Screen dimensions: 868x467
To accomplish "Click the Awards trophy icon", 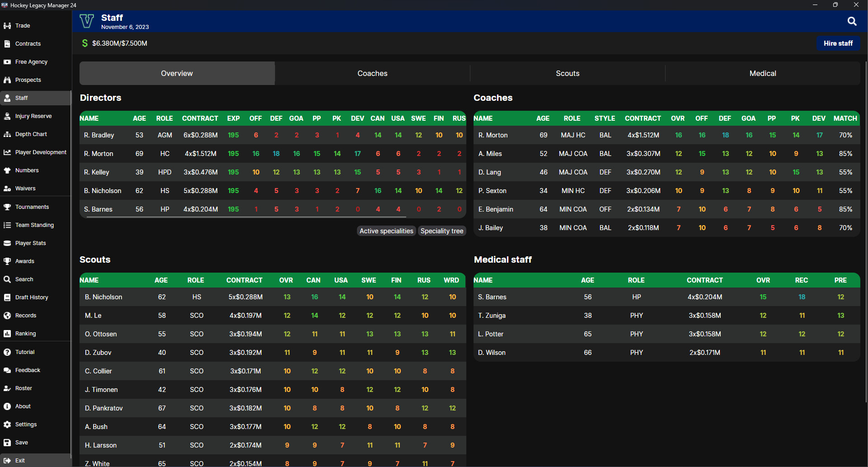I will 7,261.
